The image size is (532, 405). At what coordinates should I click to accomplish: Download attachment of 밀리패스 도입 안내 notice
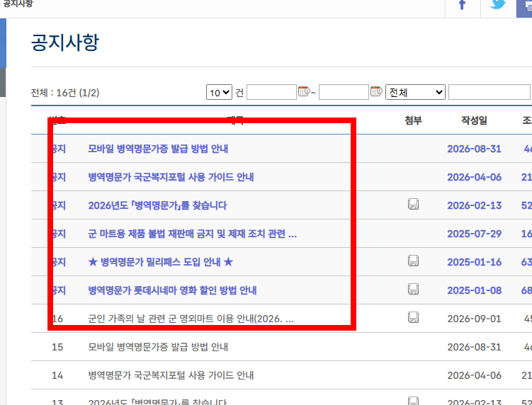point(413,261)
